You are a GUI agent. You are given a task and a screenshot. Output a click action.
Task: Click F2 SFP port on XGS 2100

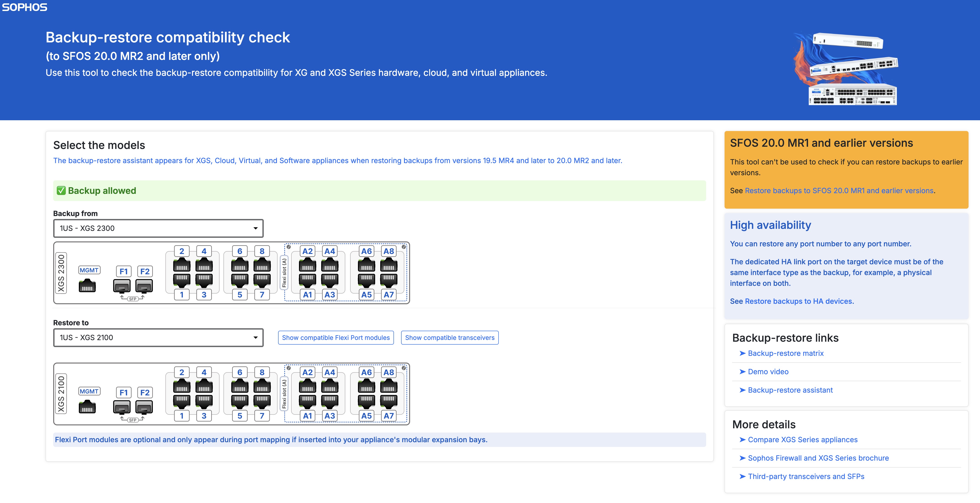click(x=144, y=407)
